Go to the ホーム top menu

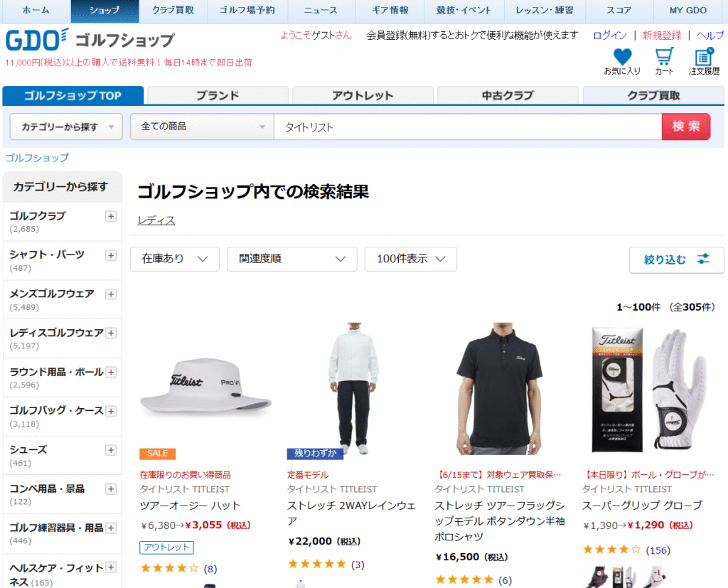pos(36,11)
